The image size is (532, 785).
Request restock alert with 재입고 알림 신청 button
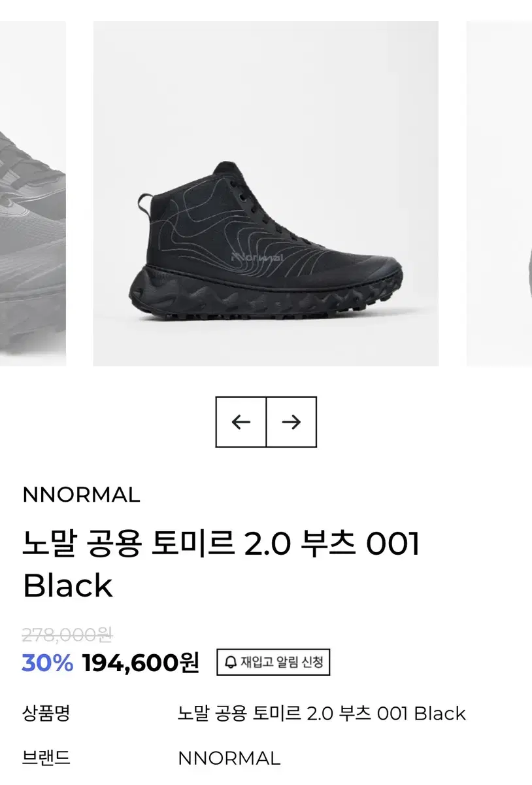tap(274, 662)
